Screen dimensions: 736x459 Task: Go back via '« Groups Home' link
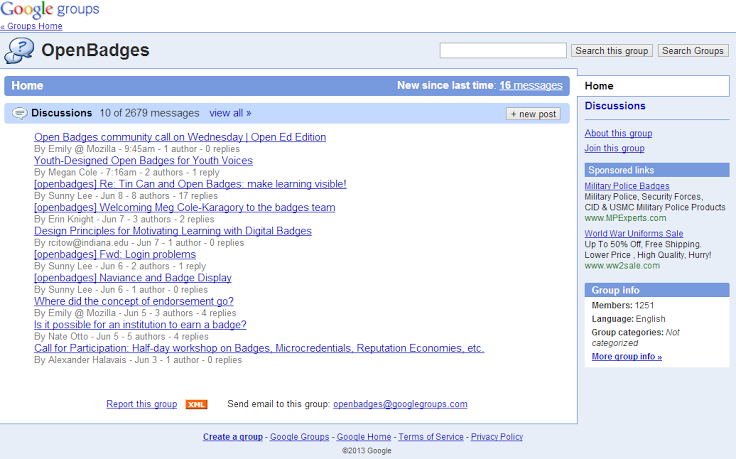[31, 26]
